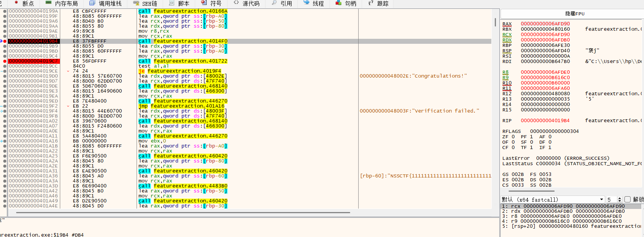Click the 脚本 script tab icon
644x237 pixels.
tap(172, 3)
